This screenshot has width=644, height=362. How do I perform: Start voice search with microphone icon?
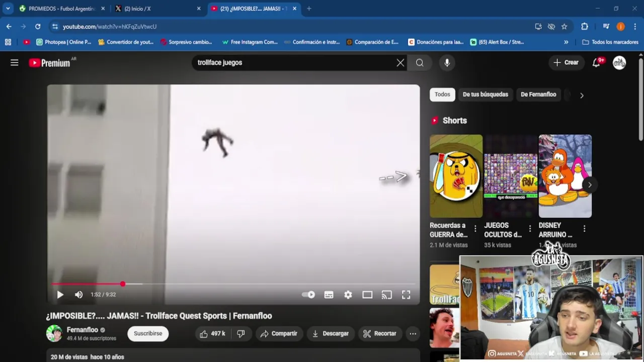point(447,62)
